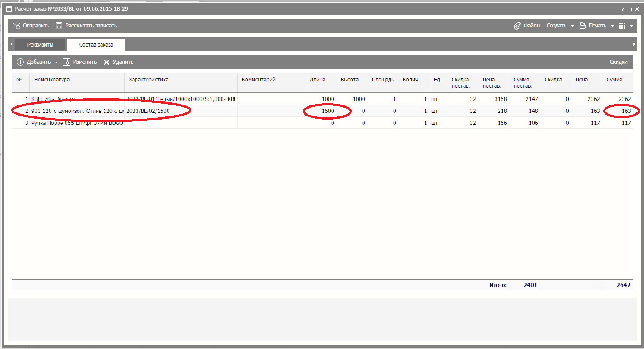Click the window title document icon
This screenshot has width=644, height=349.
pyautogui.click(x=8, y=8)
